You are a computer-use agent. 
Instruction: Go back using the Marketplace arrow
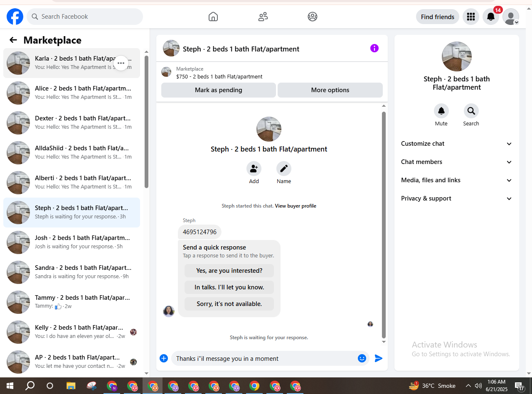[x=13, y=40]
